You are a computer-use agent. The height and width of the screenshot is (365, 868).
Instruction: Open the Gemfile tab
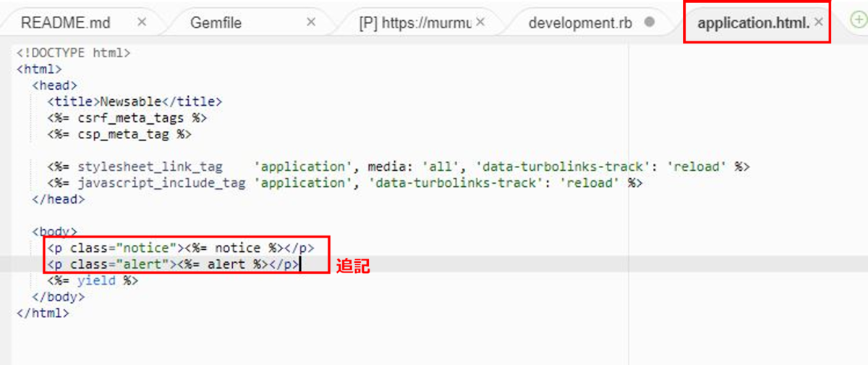[214, 22]
